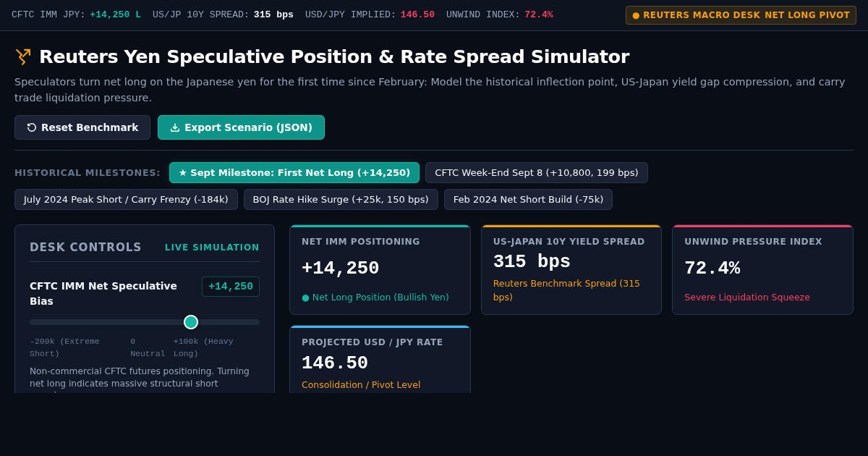Image resolution: width=868 pixels, height=456 pixels.
Task: Select CFTC Week-End Sept 8 milestone
Action: pos(537,172)
